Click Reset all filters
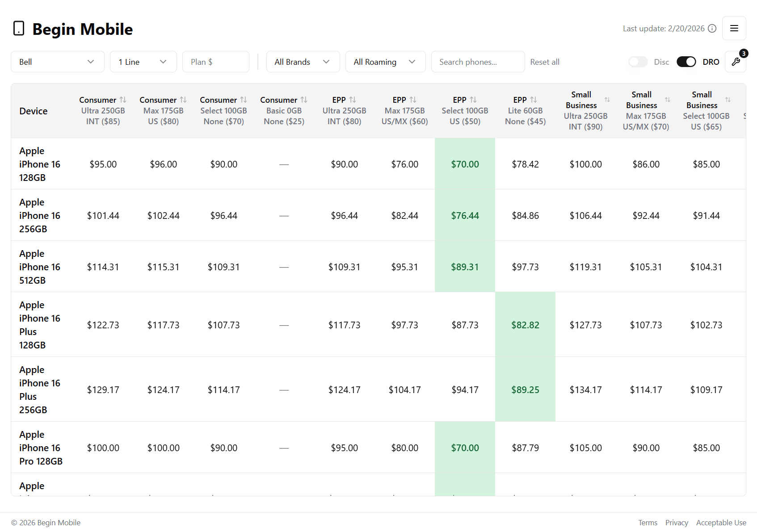 click(x=544, y=62)
